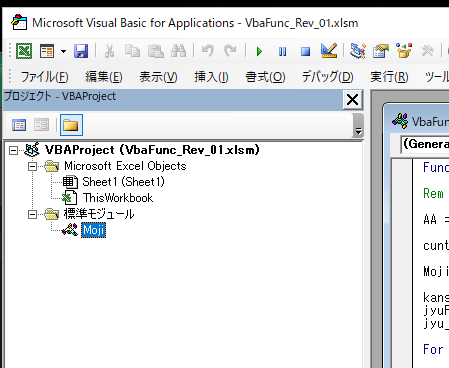The height and width of the screenshot is (368, 449).
Task: Pause execution with the Break button
Action: 282,52
